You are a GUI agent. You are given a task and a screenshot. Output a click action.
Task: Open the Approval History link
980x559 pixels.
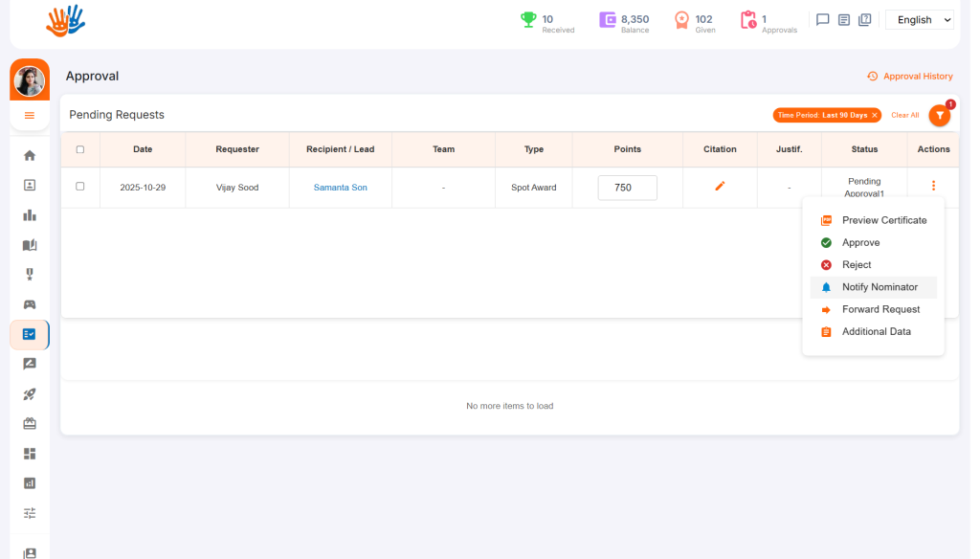pos(910,77)
